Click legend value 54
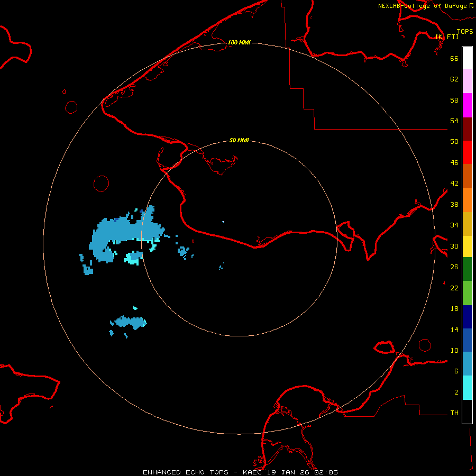The height and width of the screenshot is (476, 476). 454,121
